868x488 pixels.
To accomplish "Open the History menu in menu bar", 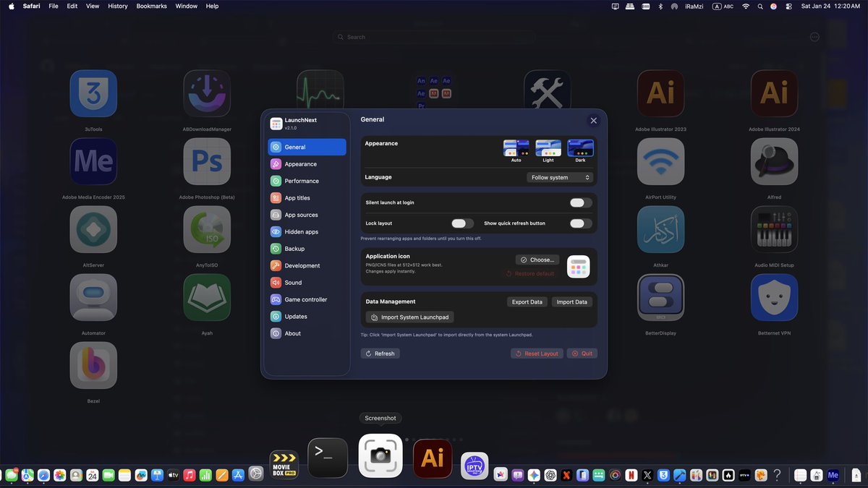I will 118,6.
